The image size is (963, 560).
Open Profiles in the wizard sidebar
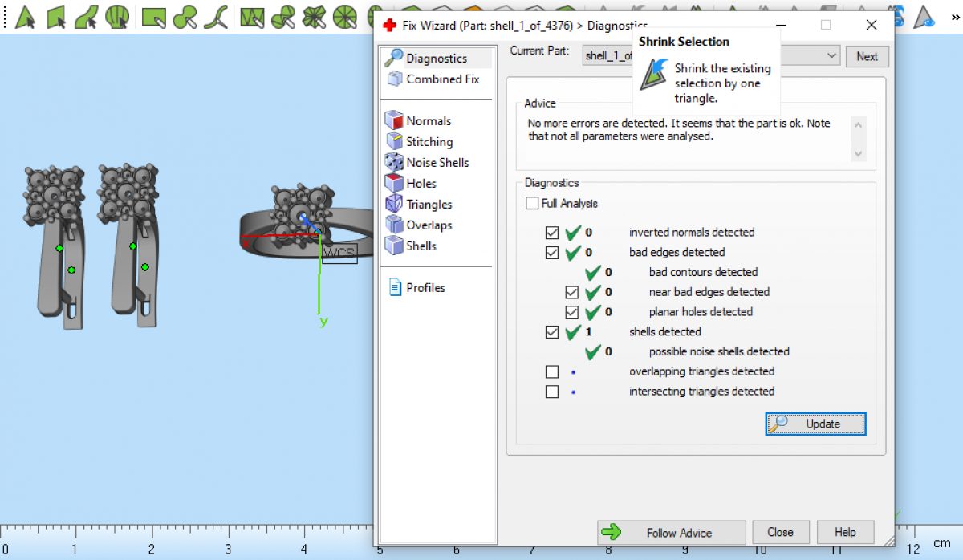(x=425, y=288)
